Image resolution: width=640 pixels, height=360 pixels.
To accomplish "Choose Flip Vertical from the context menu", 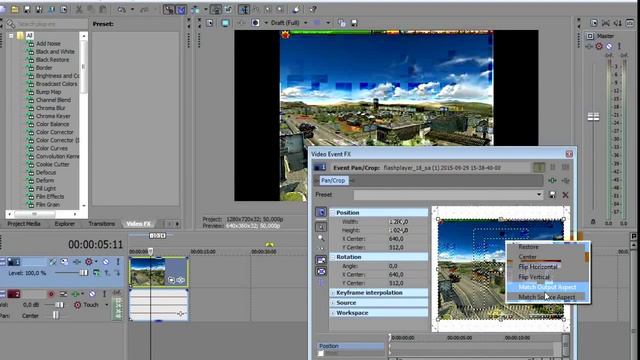I will point(534,277).
